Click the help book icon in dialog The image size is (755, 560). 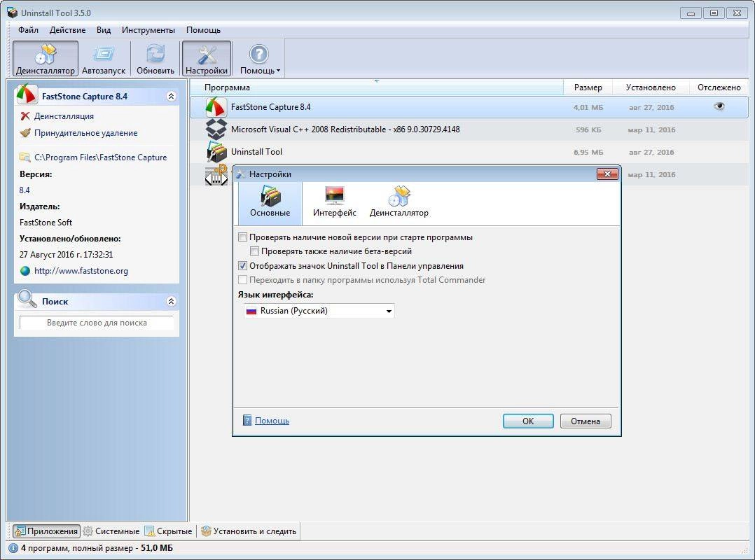click(x=247, y=420)
